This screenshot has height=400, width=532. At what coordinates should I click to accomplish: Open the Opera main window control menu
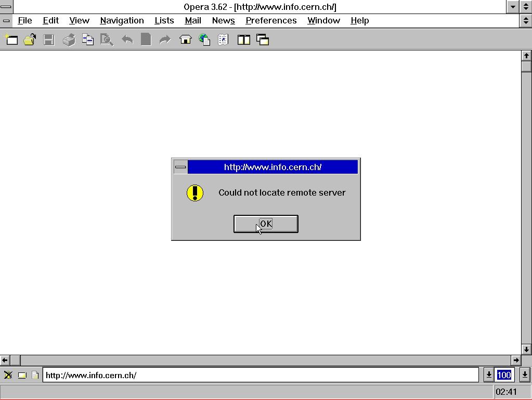click(6, 7)
